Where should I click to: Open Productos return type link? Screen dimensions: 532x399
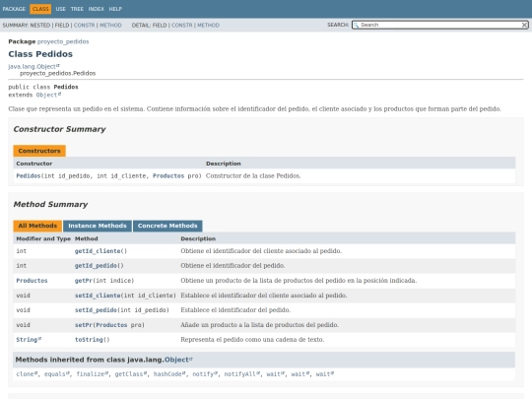(32, 281)
